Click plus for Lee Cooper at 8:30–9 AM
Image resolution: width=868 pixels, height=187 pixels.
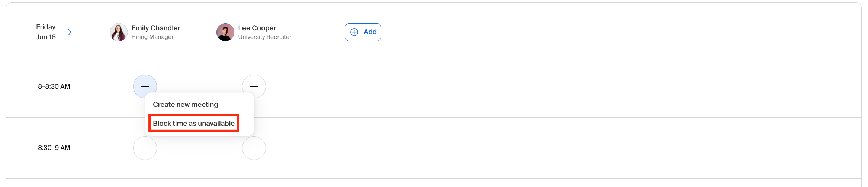tap(254, 148)
